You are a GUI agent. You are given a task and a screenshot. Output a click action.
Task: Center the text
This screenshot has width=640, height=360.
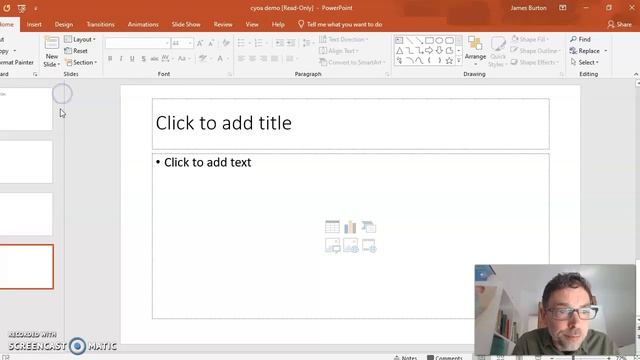point(252,59)
